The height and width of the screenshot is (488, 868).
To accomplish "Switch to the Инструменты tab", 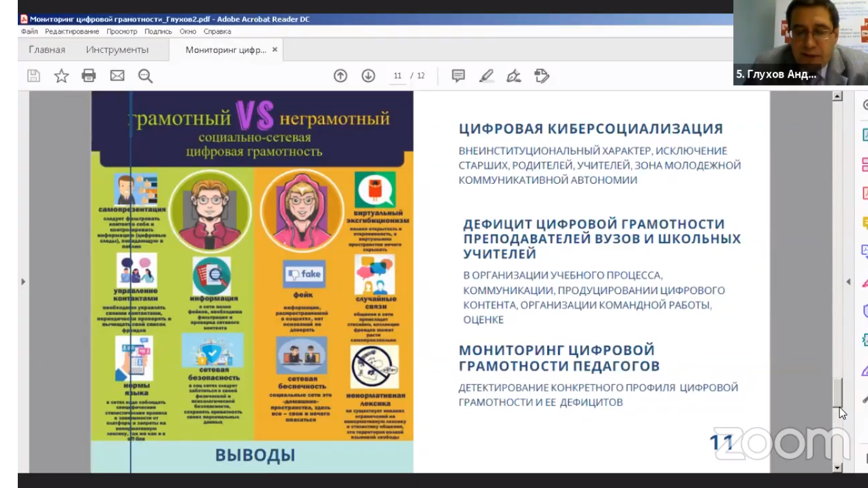I will [x=117, y=50].
